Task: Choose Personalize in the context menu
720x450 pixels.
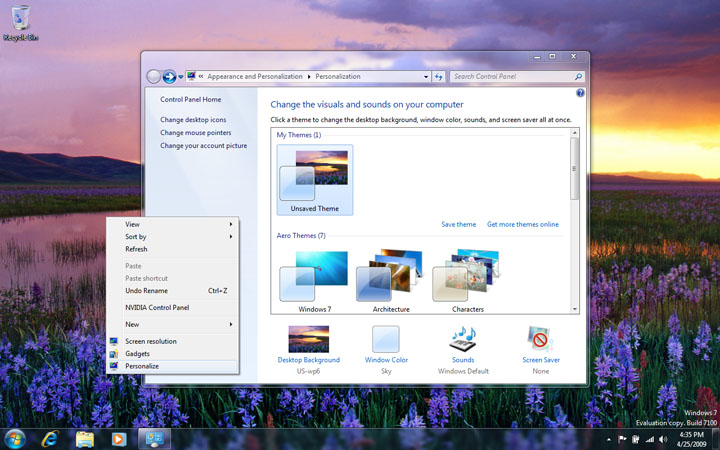Action: [x=173, y=366]
